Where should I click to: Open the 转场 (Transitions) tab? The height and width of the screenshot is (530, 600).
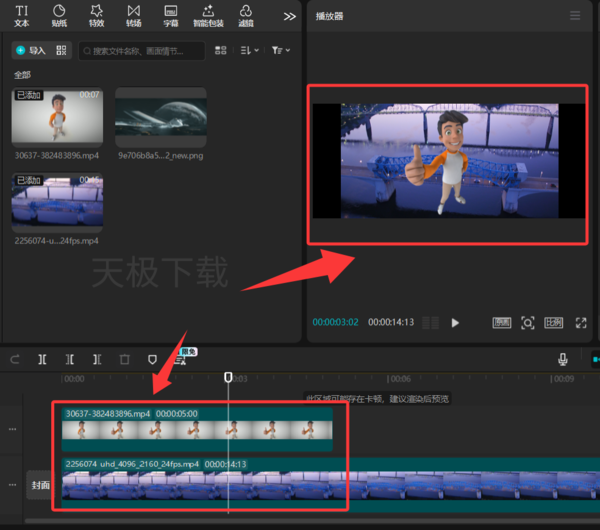pos(134,16)
